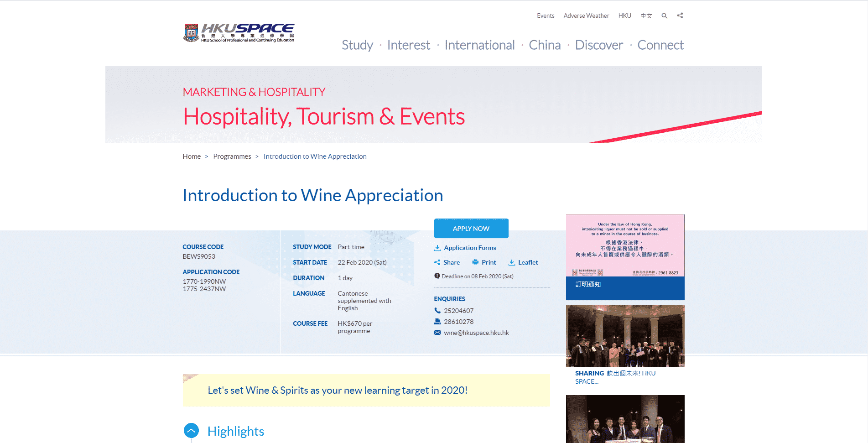Viewport: 868px width, 443px height.
Task: Click the HKU SPACE logo
Action: [239, 33]
